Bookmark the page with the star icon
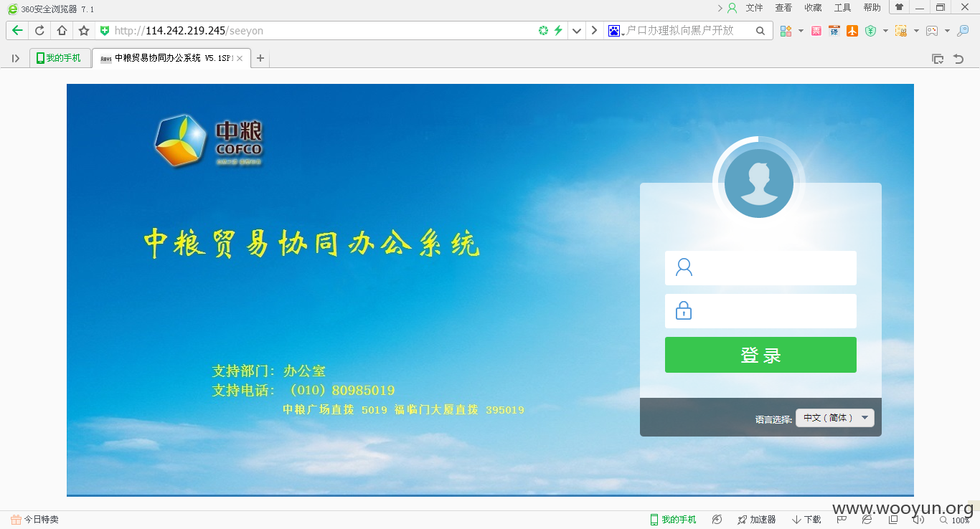 [x=84, y=30]
